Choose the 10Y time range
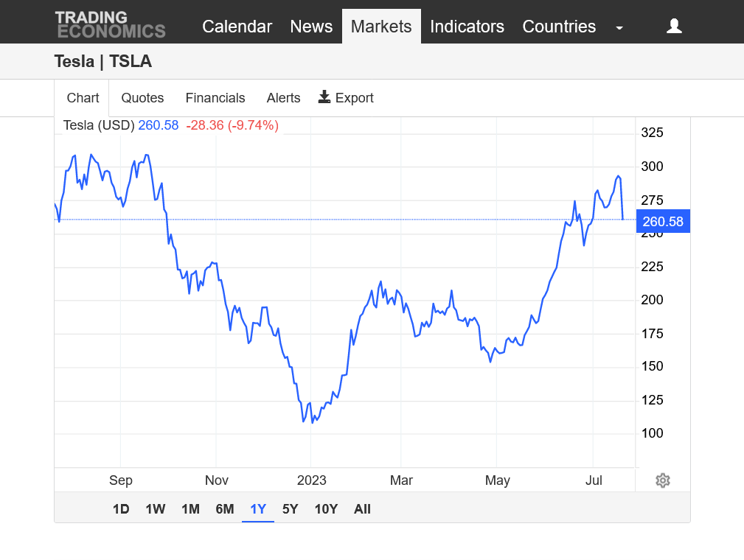Image resolution: width=744 pixels, height=560 pixels. point(326,509)
